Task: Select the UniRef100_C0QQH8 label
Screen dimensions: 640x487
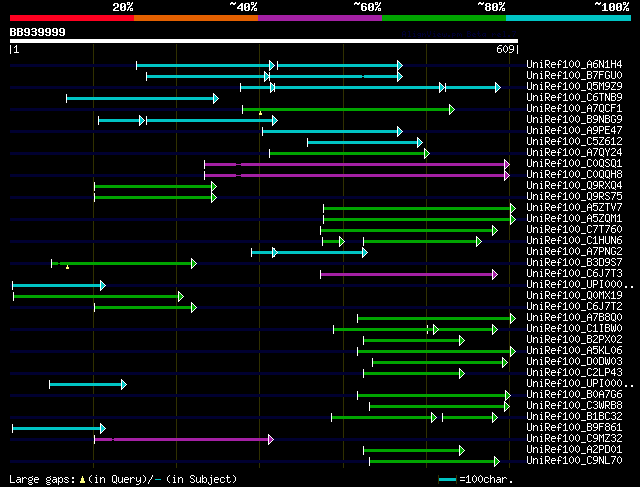Action: click(x=574, y=175)
